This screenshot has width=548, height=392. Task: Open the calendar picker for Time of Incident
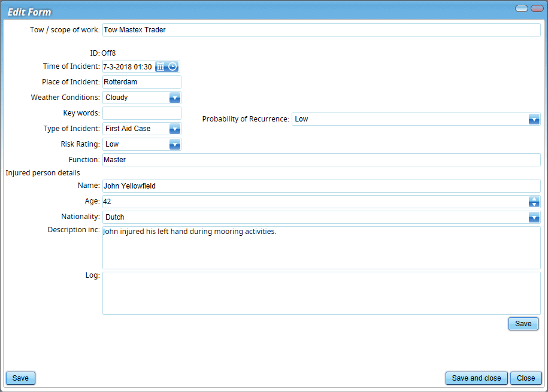coord(161,67)
